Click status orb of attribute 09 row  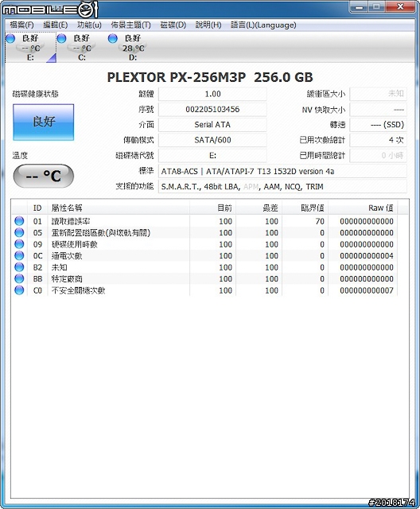point(19,244)
